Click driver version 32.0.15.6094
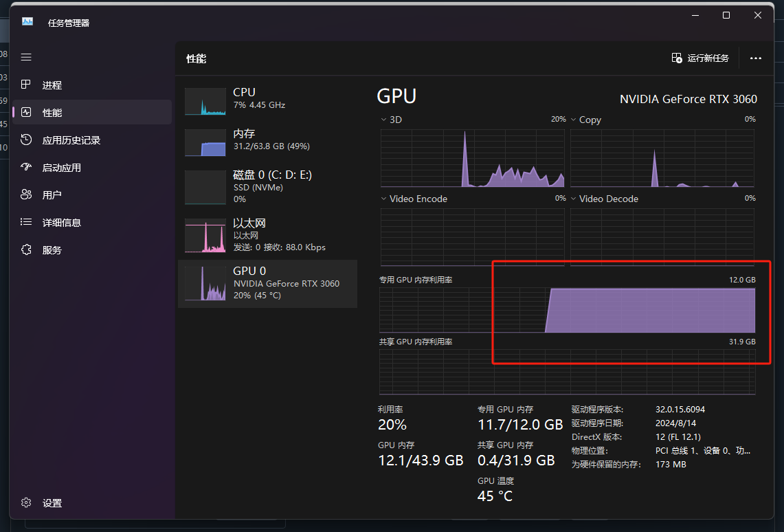The width and height of the screenshot is (784, 532). pos(680,410)
